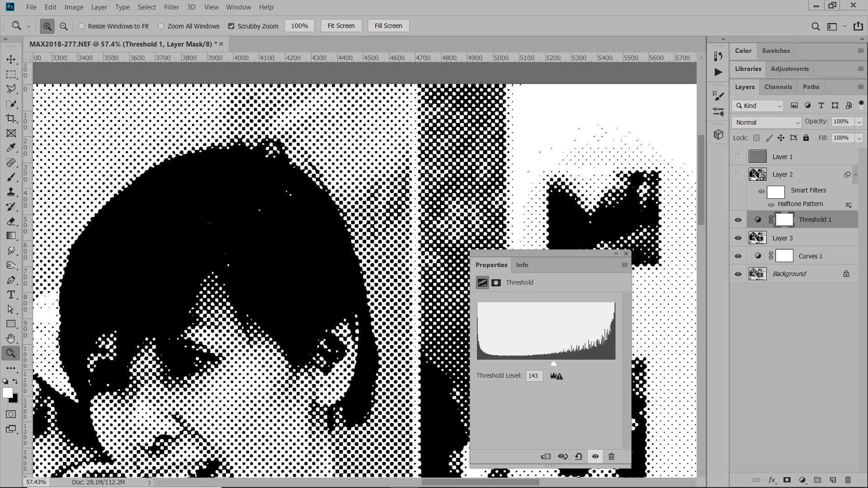
Task: Uncheck the Scrubby Zoom option
Action: click(231, 26)
